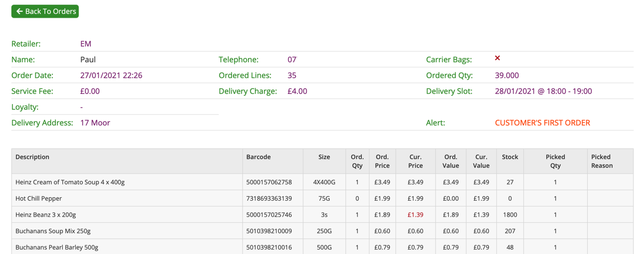Click the Picked Qty column header

[x=555, y=161]
